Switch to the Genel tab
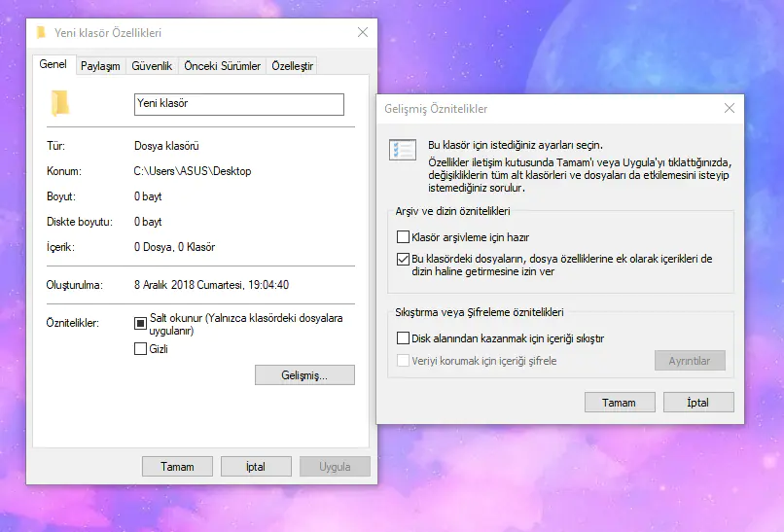 tap(53, 64)
